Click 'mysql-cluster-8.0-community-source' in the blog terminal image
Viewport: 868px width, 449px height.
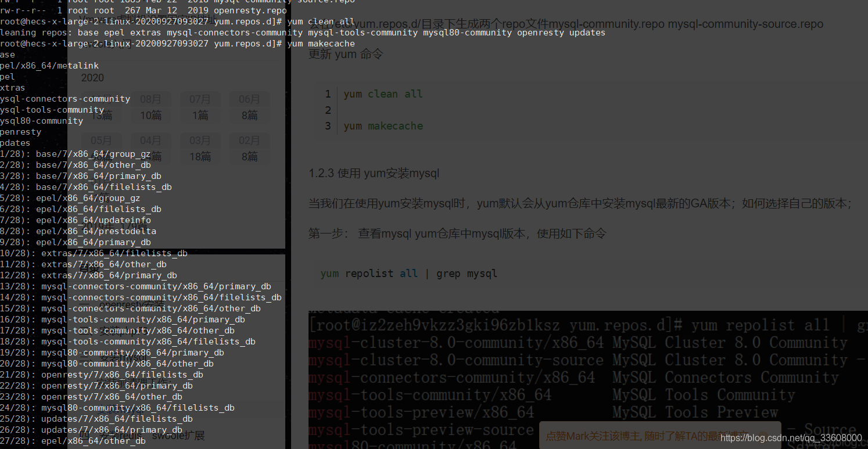point(456,360)
